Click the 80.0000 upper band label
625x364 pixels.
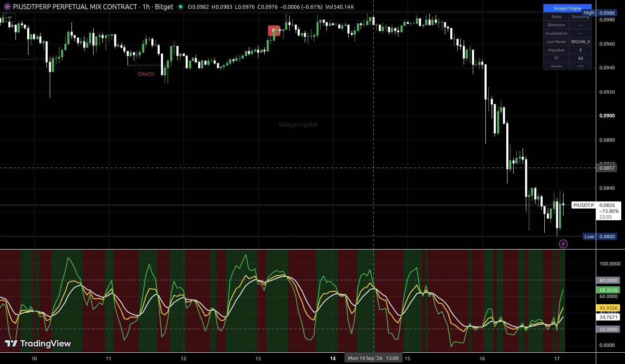click(608, 280)
